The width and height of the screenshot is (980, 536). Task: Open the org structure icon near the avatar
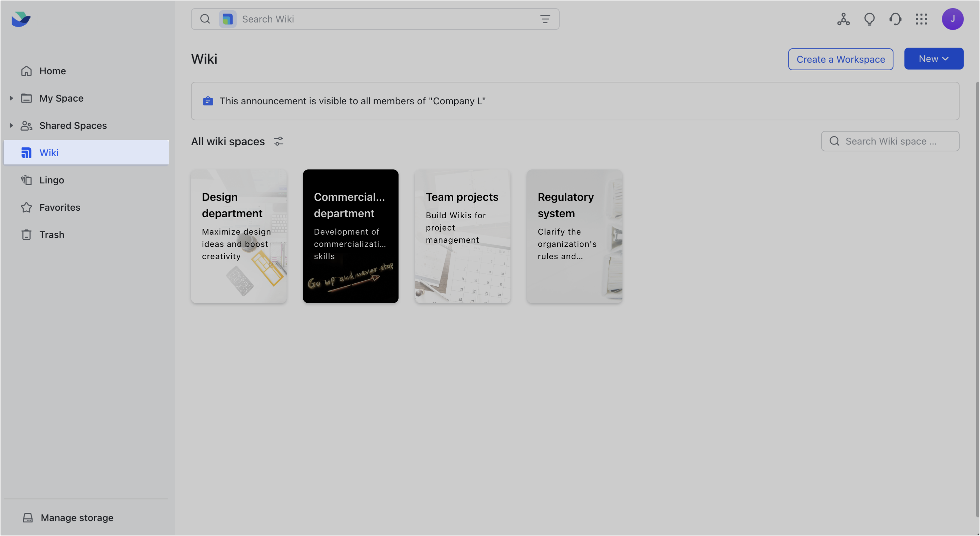(x=843, y=19)
